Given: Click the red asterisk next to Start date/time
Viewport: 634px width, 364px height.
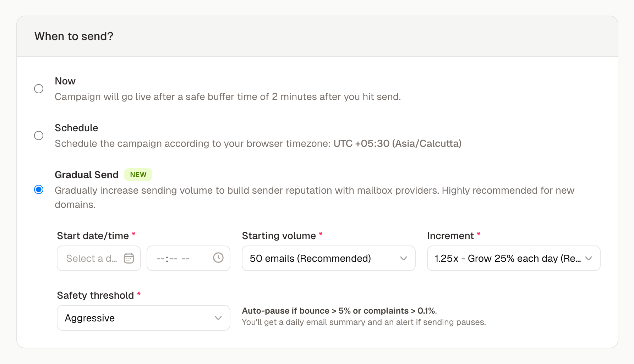Looking at the screenshot, I should click(x=134, y=234).
